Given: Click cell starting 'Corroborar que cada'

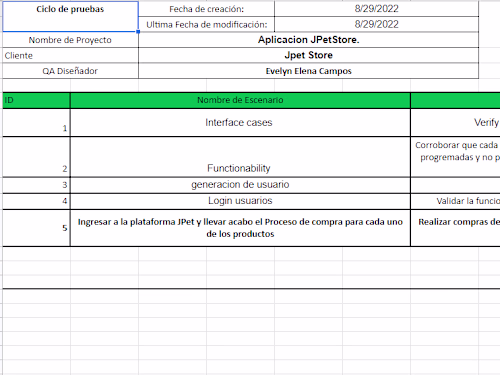Looking at the screenshot, I should [x=455, y=157].
